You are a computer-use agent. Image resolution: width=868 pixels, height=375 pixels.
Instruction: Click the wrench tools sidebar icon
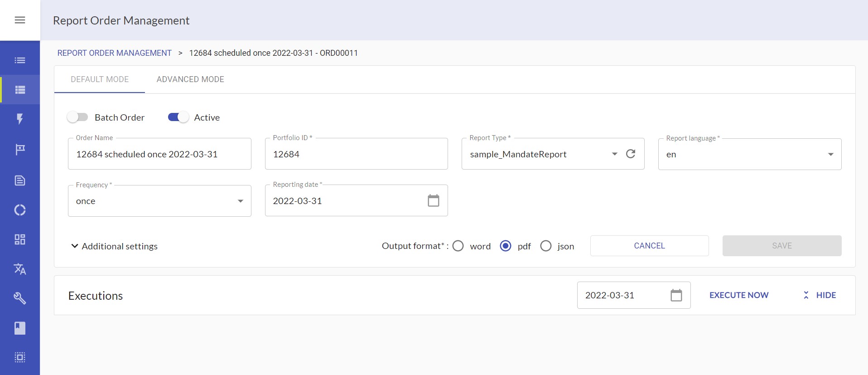click(x=20, y=298)
